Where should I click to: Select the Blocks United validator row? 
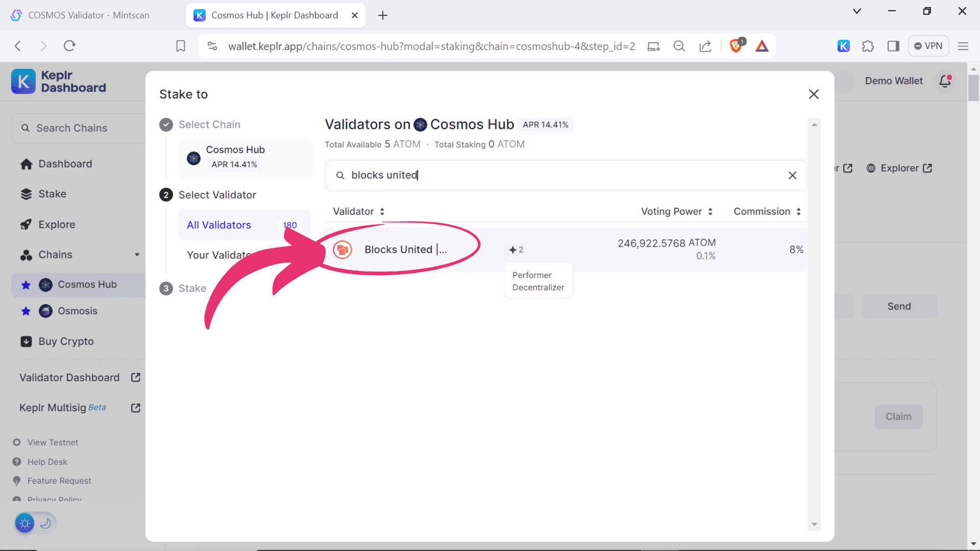(566, 249)
